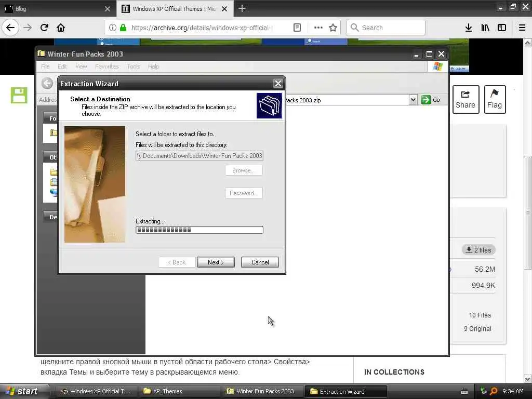Cancel the Extraction Wizard
532x399 pixels.
[x=260, y=262]
